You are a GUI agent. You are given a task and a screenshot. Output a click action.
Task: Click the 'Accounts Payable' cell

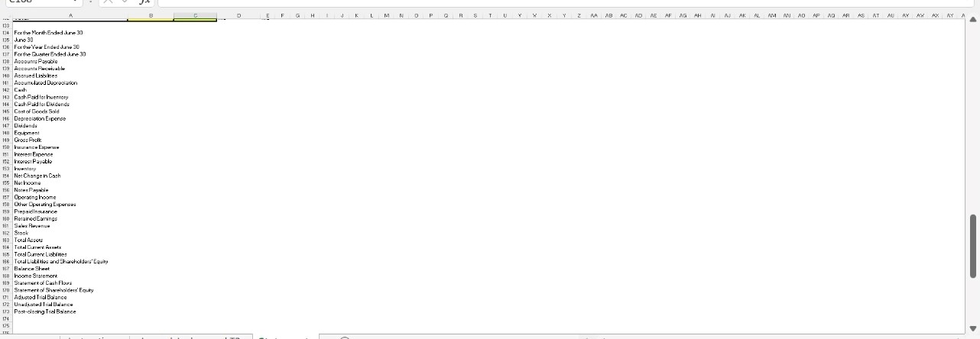tap(70, 61)
